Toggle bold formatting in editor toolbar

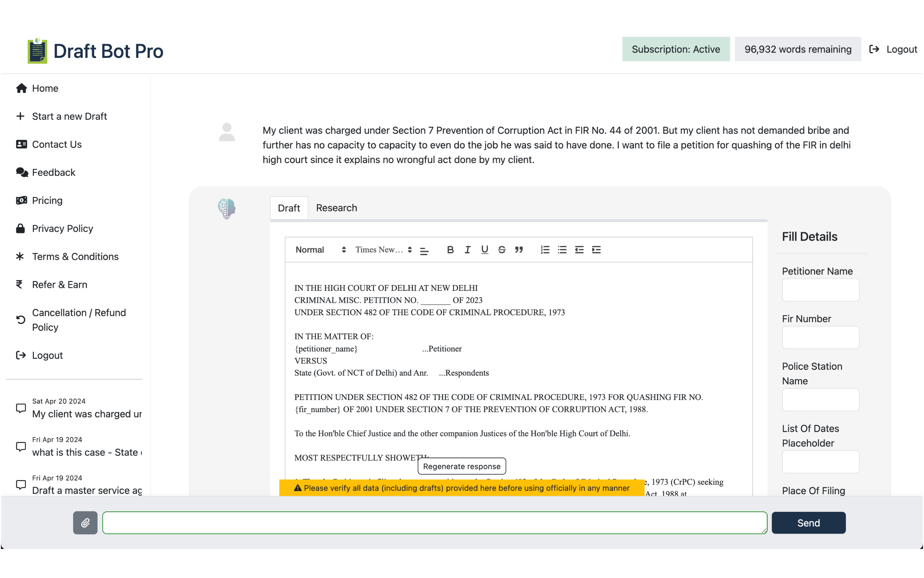450,250
